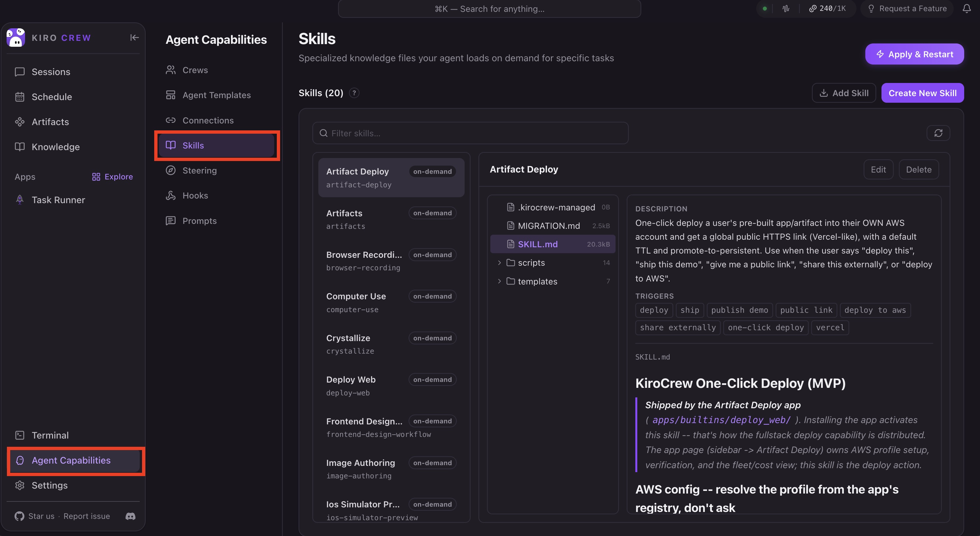Go to Artifacts in the sidebar
Image resolution: width=980 pixels, height=536 pixels.
click(73, 122)
